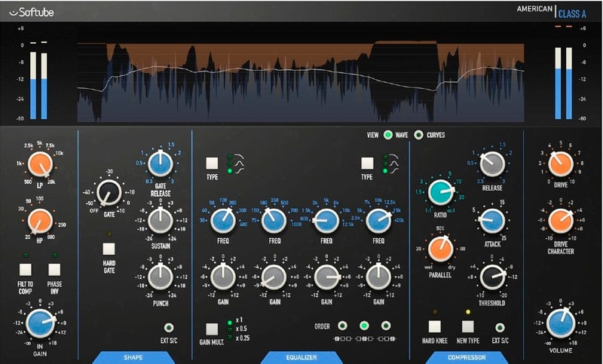Toggle the low band TYPE button
This screenshot has width=603, height=364.
pos(212,163)
